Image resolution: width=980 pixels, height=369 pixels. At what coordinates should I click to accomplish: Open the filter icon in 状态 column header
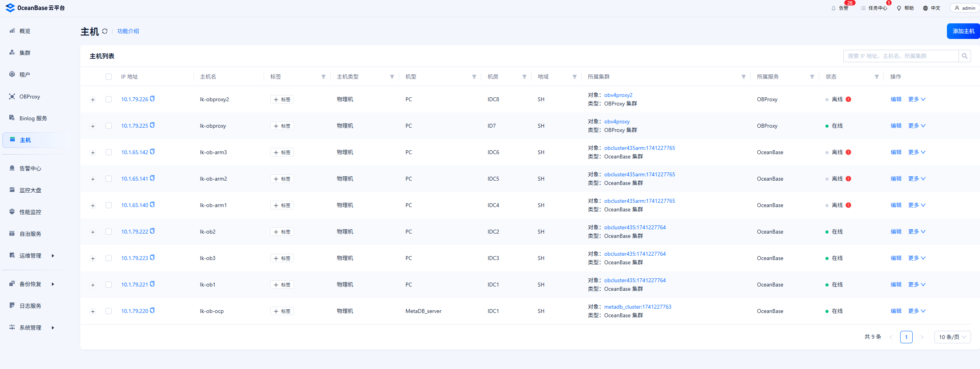876,77
